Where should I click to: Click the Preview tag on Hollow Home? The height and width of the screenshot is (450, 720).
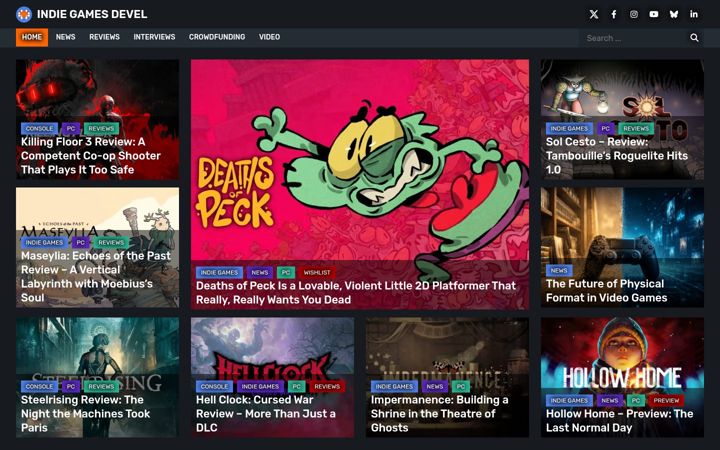click(666, 400)
